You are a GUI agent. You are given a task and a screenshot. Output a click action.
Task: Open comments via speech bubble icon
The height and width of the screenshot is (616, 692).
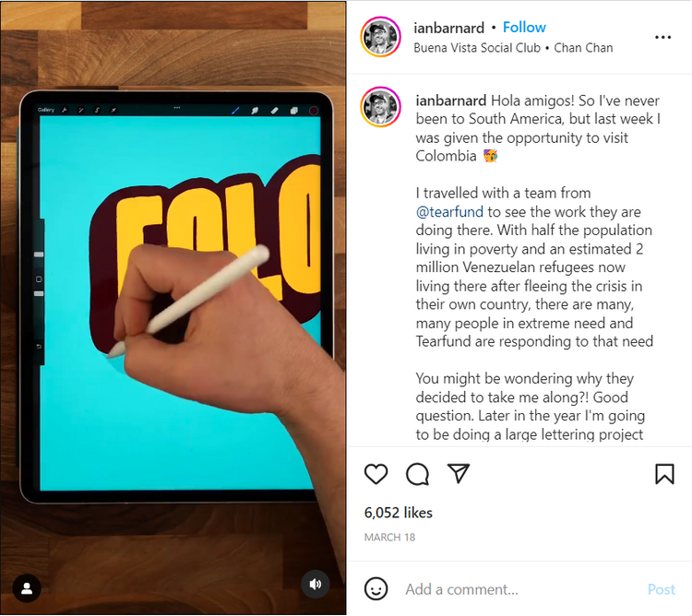coord(417,474)
